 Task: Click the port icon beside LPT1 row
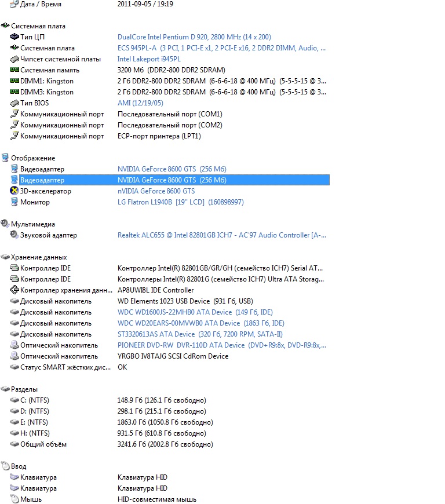(14, 136)
